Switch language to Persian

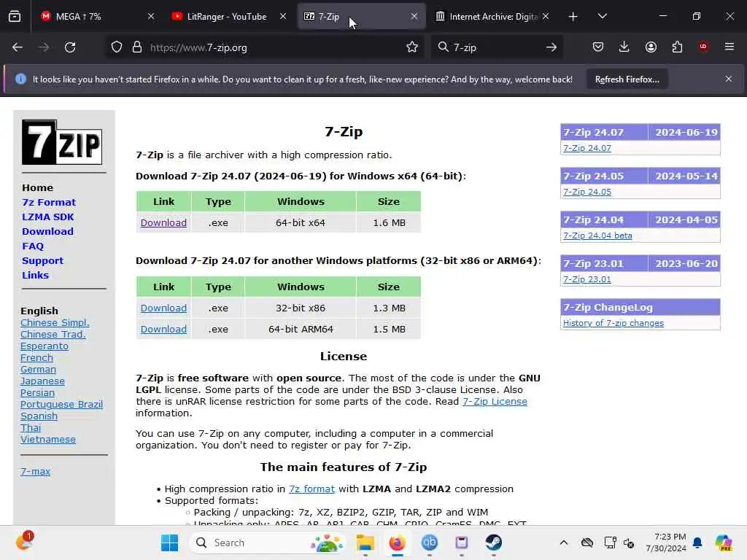38,393
